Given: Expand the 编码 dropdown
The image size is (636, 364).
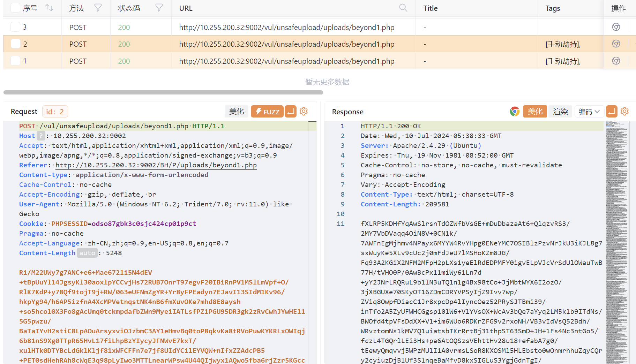Looking at the screenshot, I should coord(589,112).
